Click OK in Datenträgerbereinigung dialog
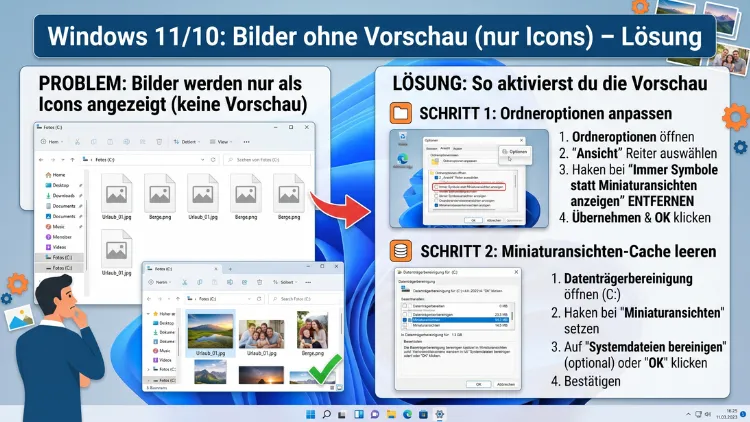 pyautogui.click(x=478, y=384)
